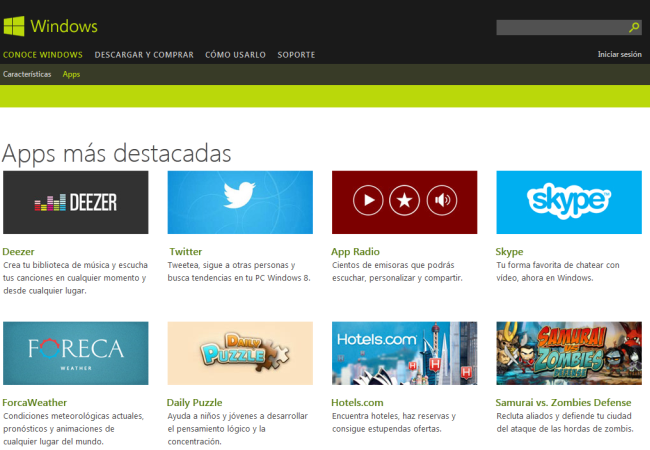The height and width of the screenshot is (450, 650).
Task: Click the speaker icon in App Radio tile
Action: (x=442, y=200)
